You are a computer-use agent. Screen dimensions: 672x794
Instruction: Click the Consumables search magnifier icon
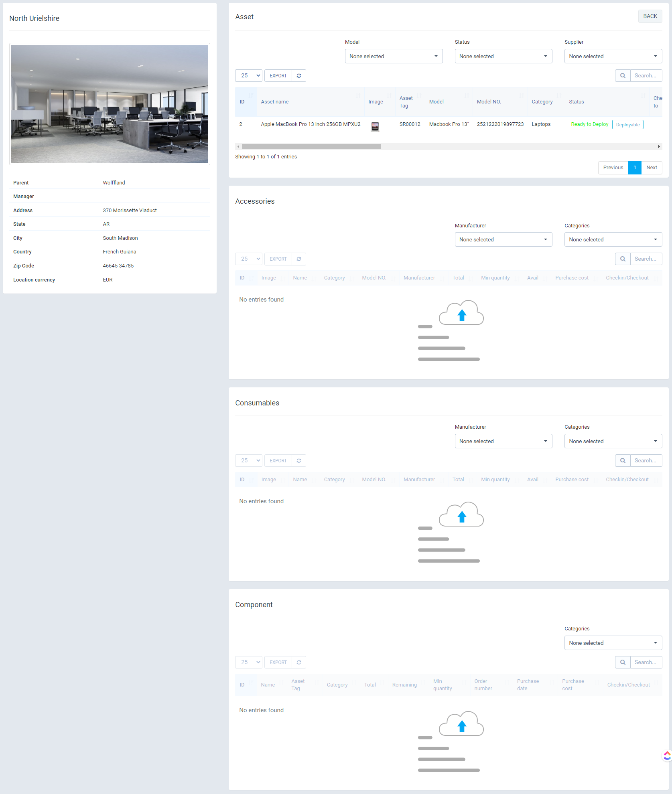[623, 460]
